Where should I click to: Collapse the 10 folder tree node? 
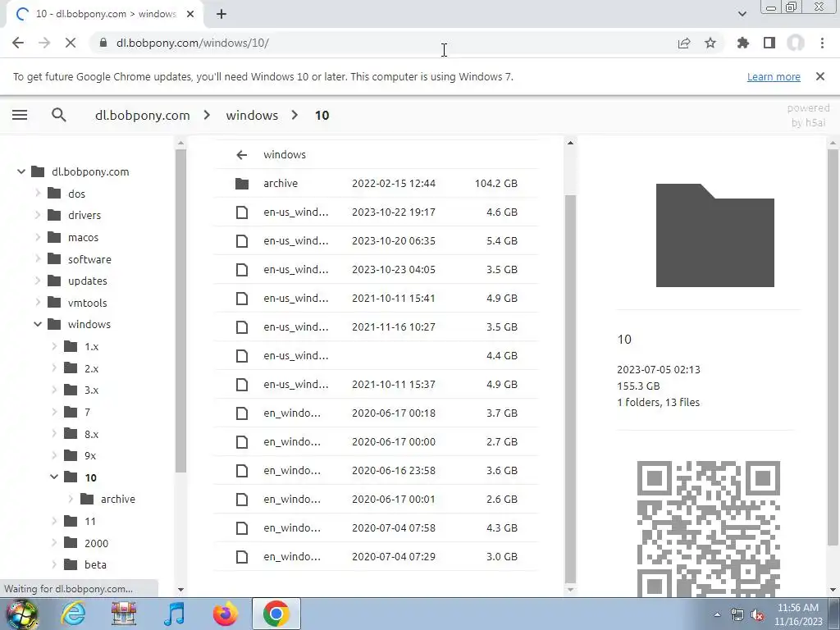(54, 477)
